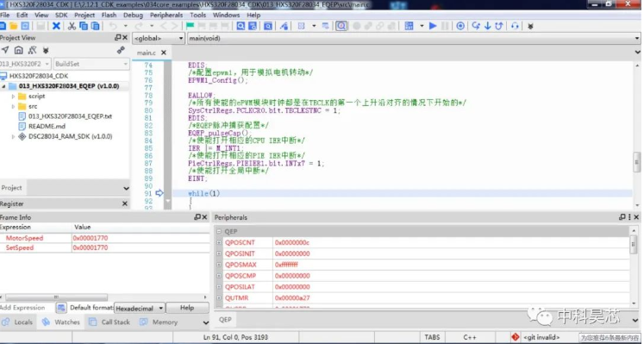Float the Frame Info panel
644x344 pixels.
(197, 216)
